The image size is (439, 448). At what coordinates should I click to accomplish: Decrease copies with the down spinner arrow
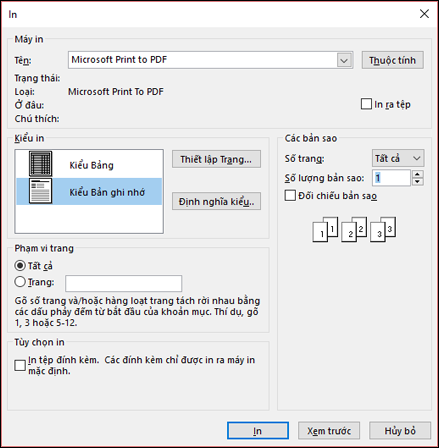417,182
